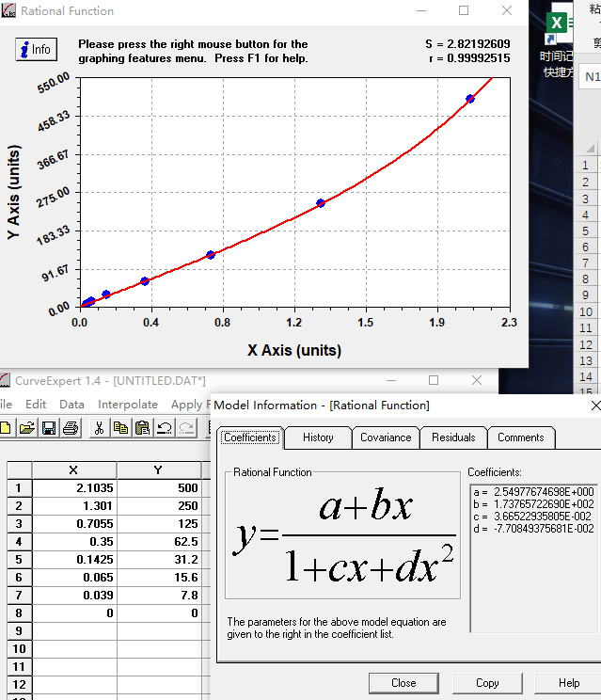Paste using the clipboard toolbar icon
Viewport: 601px width, 700px height.
click(x=142, y=428)
